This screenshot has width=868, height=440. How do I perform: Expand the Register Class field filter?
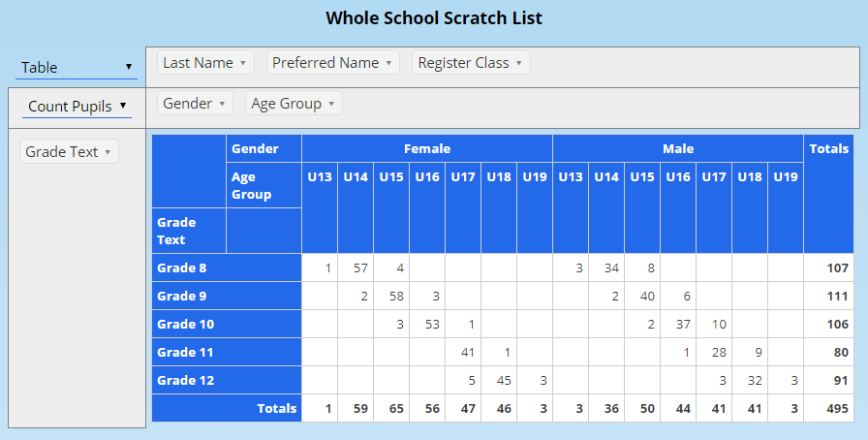pyautogui.click(x=518, y=63)
